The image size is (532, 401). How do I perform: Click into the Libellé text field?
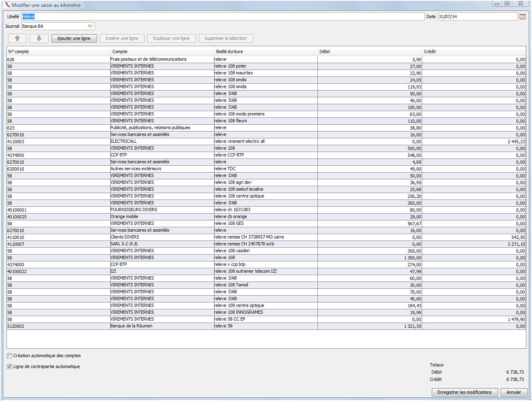pos(223,16)
